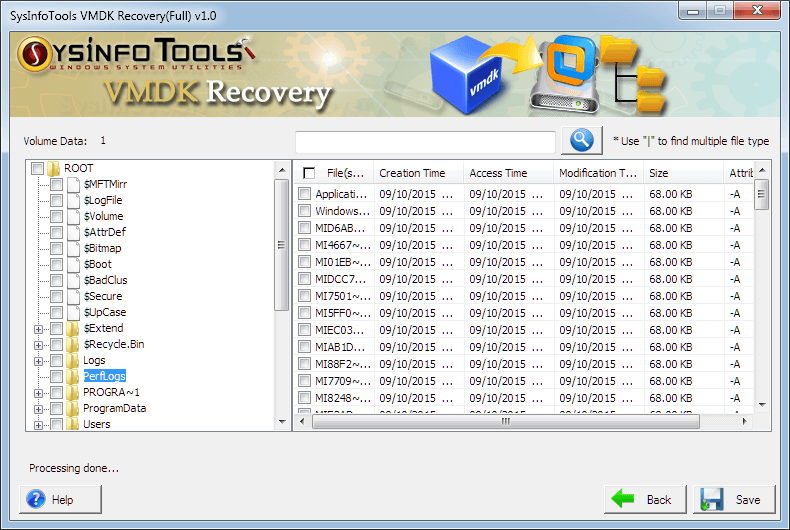The image size is (790, 530).
Task: Click the Users folder icon
Action: (x=73, y=424)
